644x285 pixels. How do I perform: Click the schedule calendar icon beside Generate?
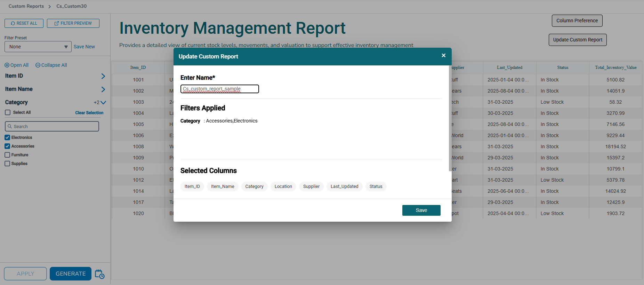(99, 274)
